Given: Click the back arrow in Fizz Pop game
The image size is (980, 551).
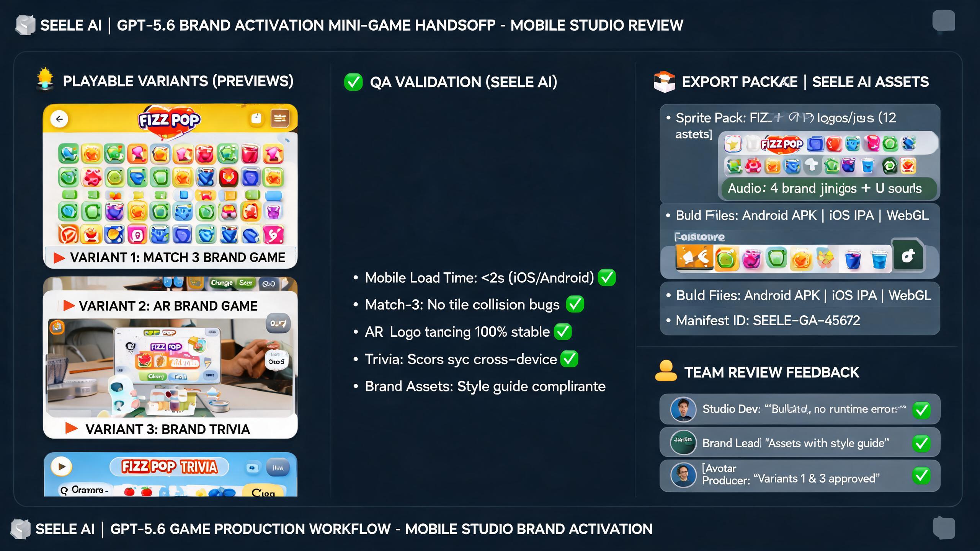Looking at the screenshot, I should 59,119.
